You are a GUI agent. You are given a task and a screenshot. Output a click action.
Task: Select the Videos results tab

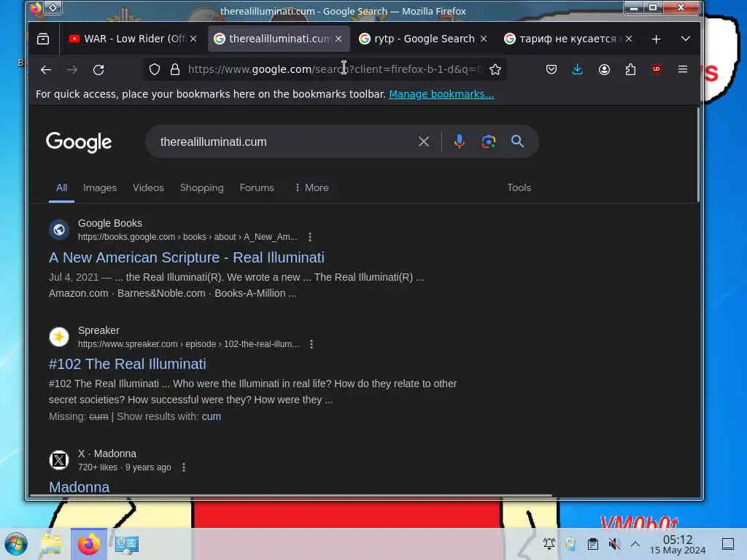[x=148, y=187]
